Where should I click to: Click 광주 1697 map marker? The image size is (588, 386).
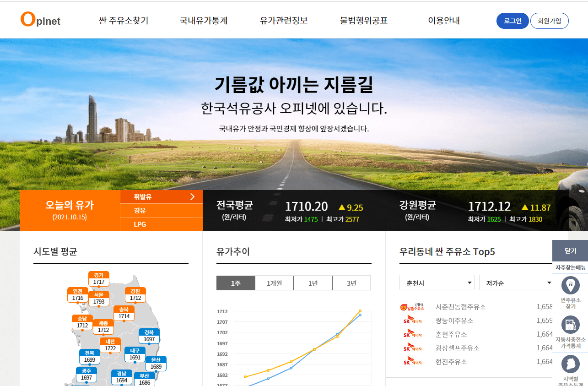pos(86,374)
